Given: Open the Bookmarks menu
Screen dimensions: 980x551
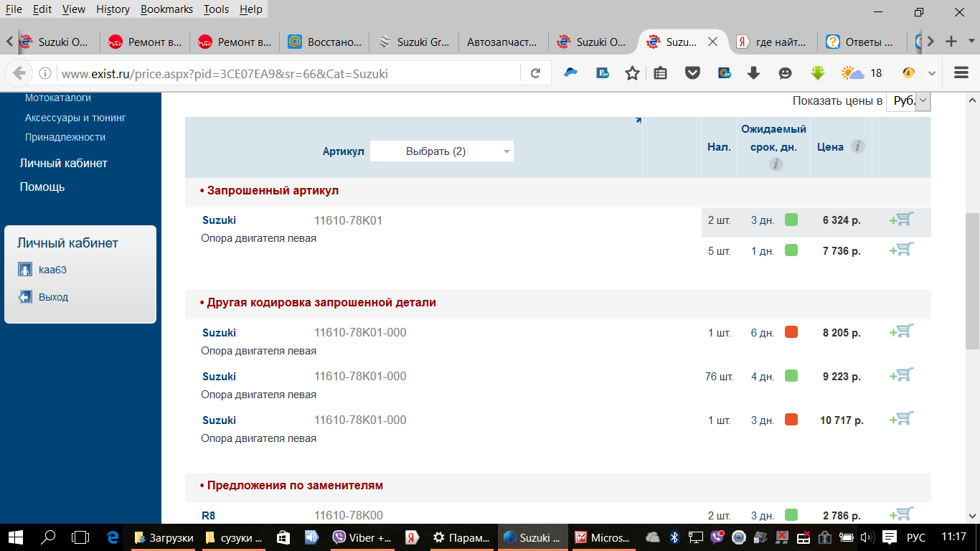Looking at the screenshot, I should (x=166, y=9).
